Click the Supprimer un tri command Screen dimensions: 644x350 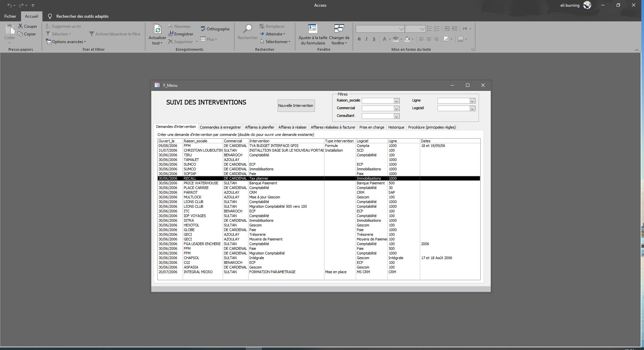click(63, 26)
